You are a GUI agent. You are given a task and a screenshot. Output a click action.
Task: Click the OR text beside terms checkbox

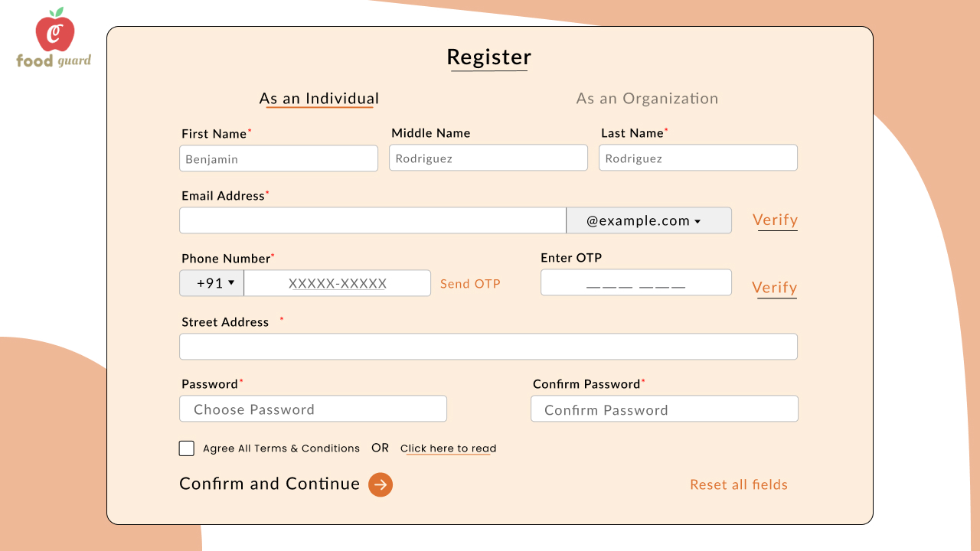pos(381,448)
